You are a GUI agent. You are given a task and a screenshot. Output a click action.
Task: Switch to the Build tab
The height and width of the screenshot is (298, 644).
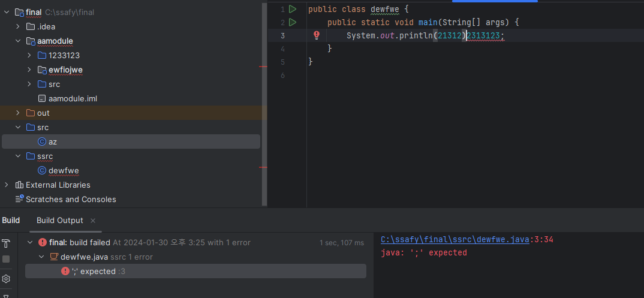(11, 221)
